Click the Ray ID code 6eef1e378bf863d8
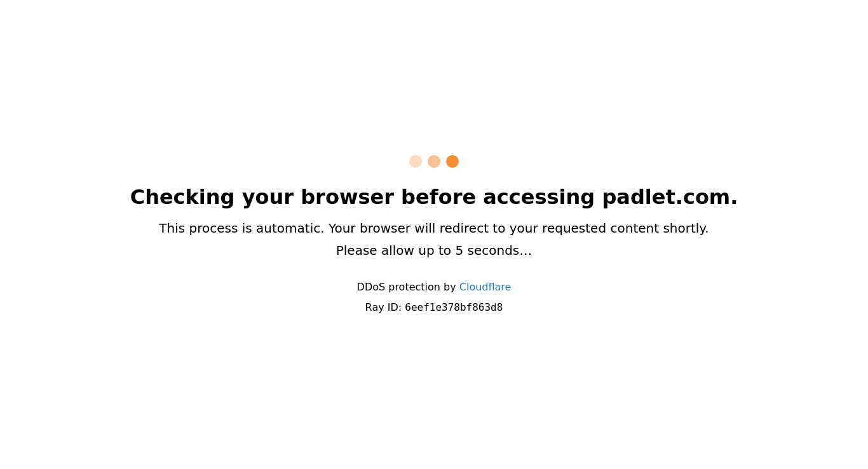The height and width of the screenshot is (469, 868). (454, 308)
